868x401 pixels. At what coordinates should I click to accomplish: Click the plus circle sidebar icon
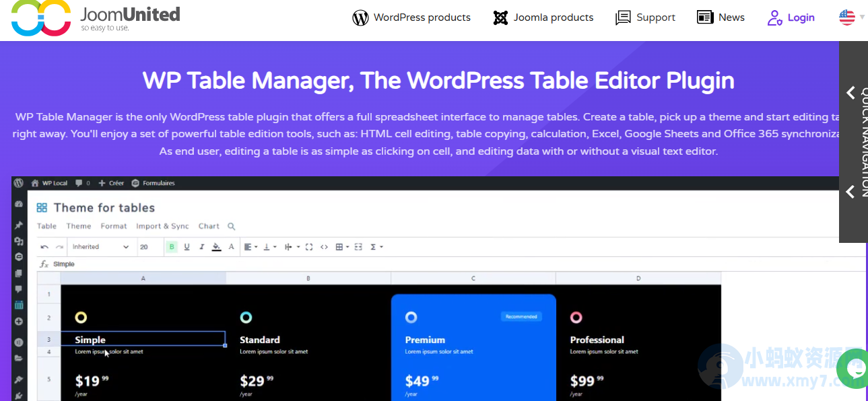(19, 322)
